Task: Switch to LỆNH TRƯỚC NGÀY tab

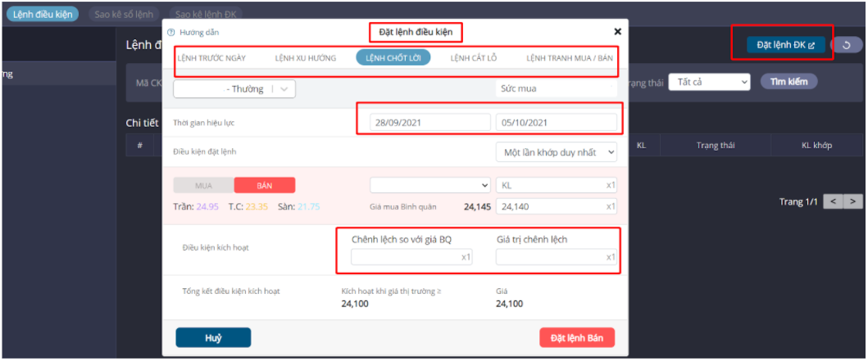Action: [x=211, y=59]
